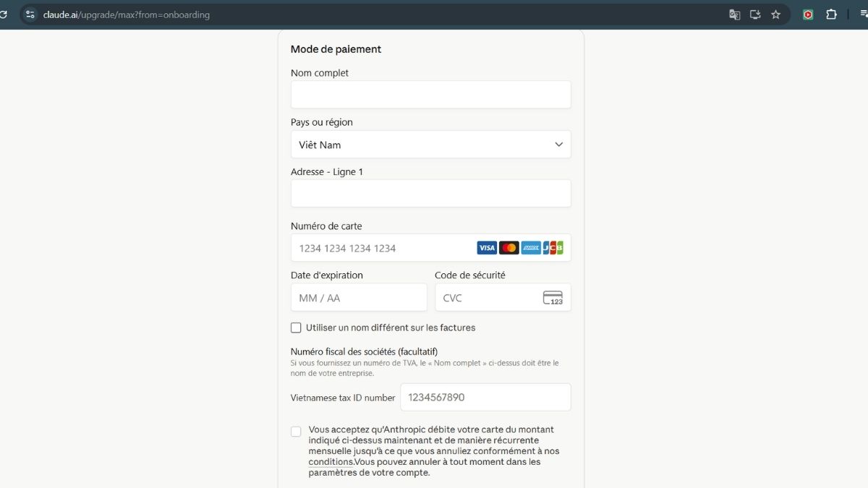Click the Translate page icon
Viewport: 868px width, 488px height.
pyautogui.click(x=734, y=14)
